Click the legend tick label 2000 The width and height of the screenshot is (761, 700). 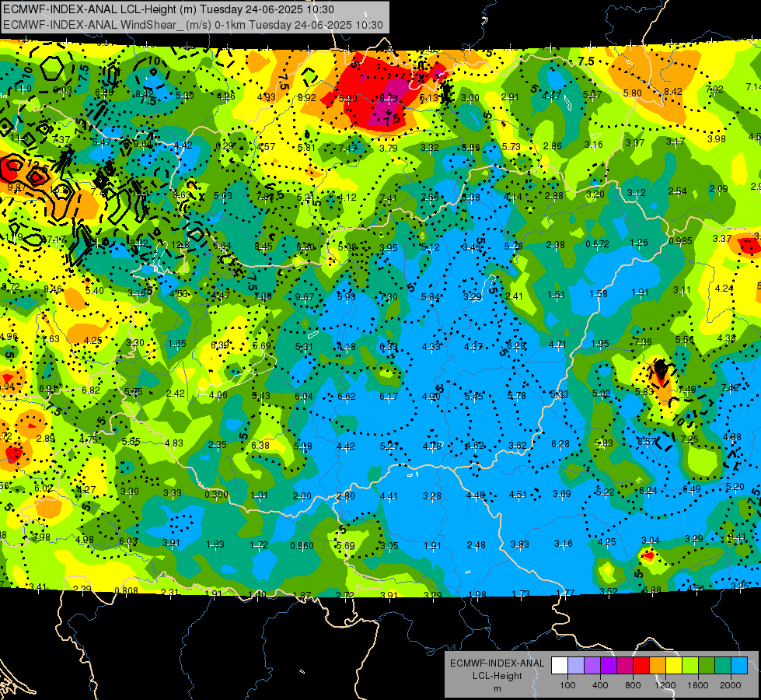pos(731,685)
